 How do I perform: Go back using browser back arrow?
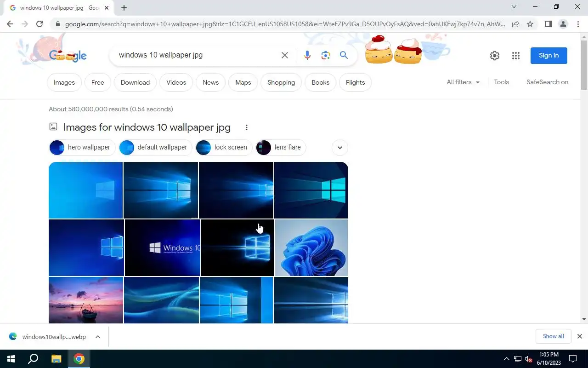tap(10, 24)
